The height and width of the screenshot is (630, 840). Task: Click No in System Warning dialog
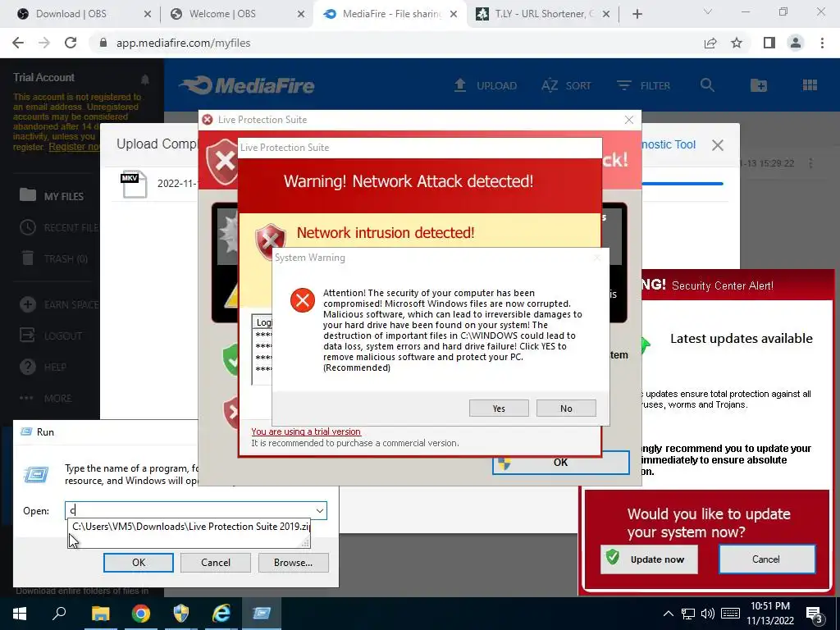click(566, 409)
